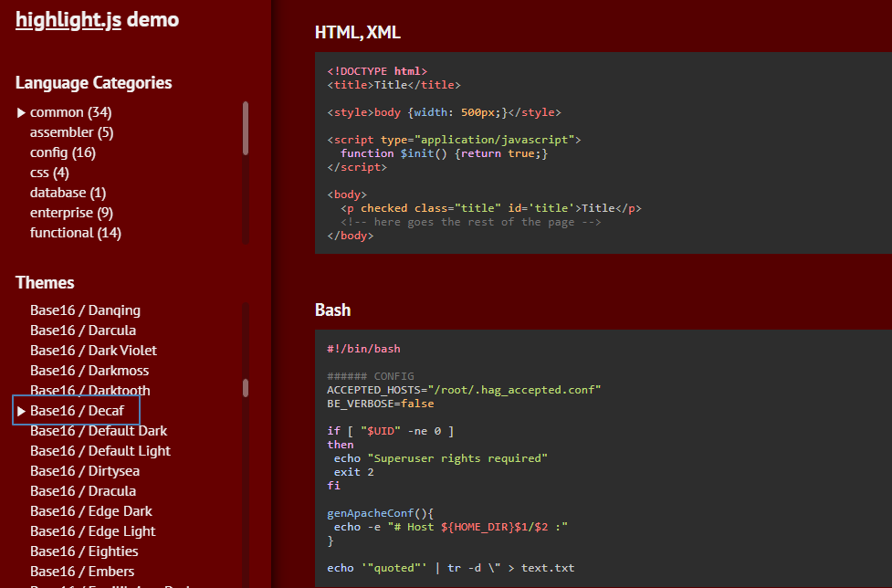The height and width of the screenshot is (588, 892).
Task: Click the Themes list scrollbar thumb
Action: coord(246,388)
